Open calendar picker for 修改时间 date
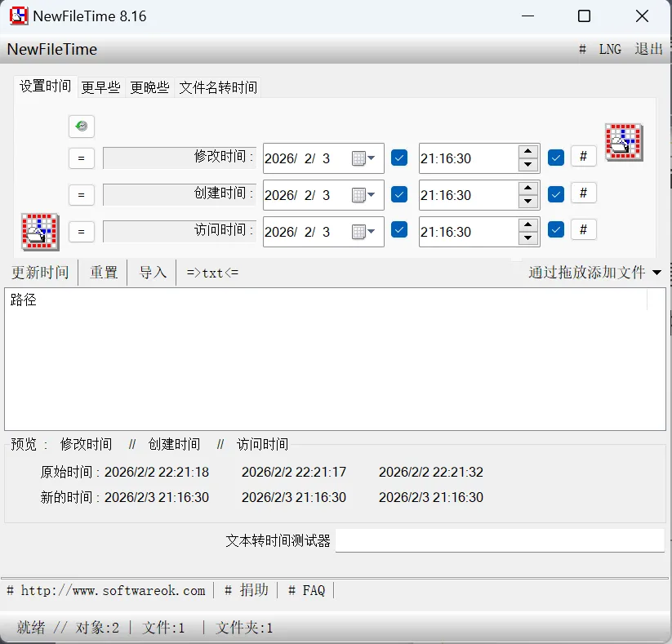Image resolution: width=672 pixels, height=644 pixels. (363, 158)
